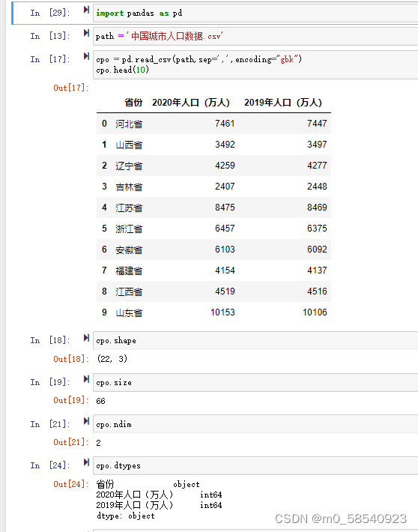Click row index 0 in the table
Viewport: 418px width, 532px height.
coord(105,124)
